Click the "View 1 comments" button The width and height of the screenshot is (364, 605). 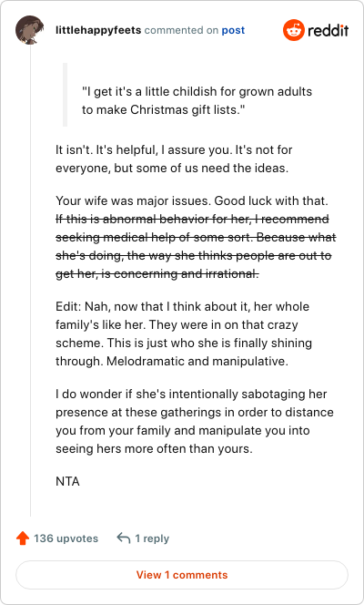coord(182,575)
